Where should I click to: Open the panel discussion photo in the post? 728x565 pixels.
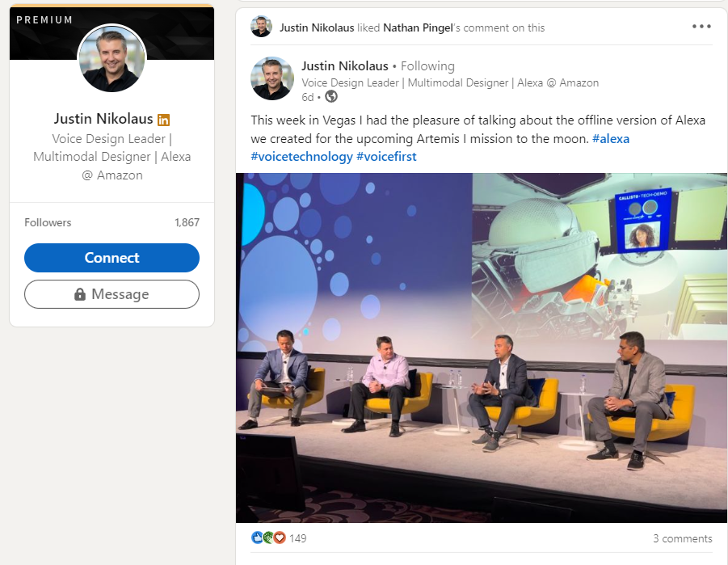(x=482, y=348)
